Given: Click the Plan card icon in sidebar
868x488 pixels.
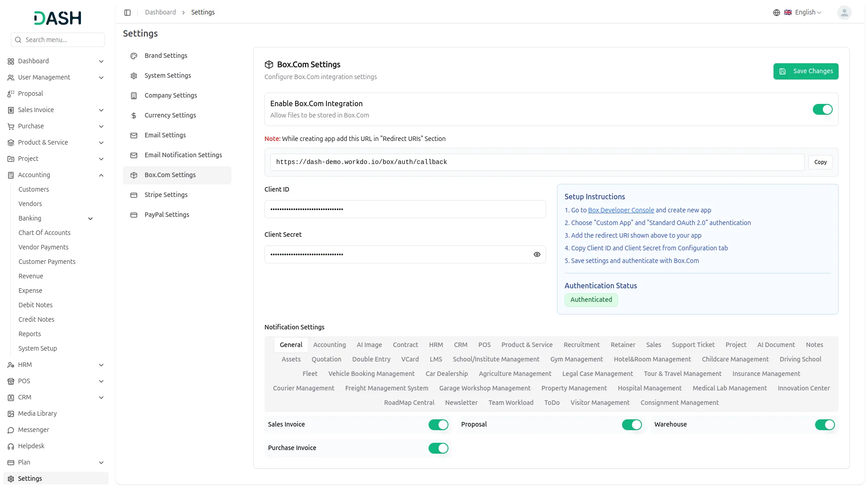Looking at the screenshot, I should [11, 463].
